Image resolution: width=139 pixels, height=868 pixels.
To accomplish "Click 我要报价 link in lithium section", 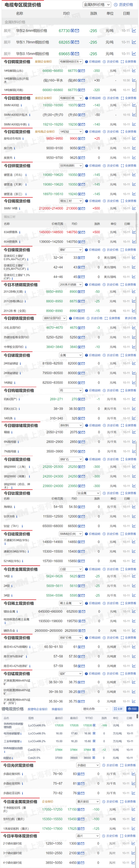I will point(57,709).
